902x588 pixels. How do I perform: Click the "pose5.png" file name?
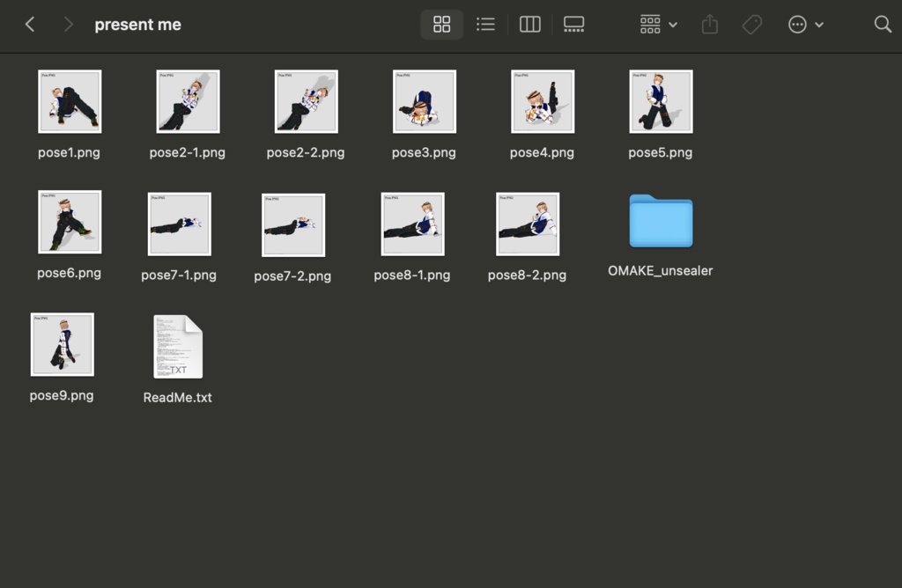coord(661,152)
